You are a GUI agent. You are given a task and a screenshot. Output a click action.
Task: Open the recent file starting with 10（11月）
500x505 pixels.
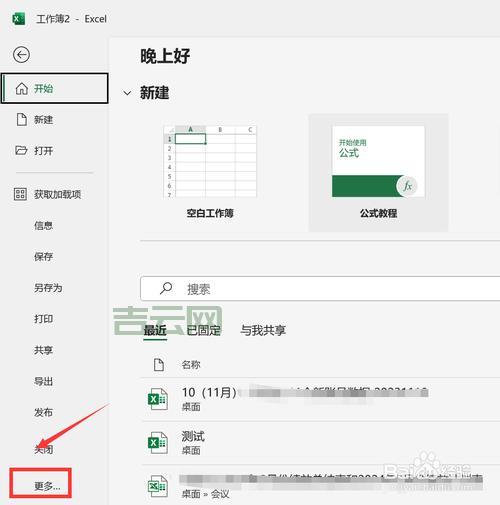click(x=320, y=399)
